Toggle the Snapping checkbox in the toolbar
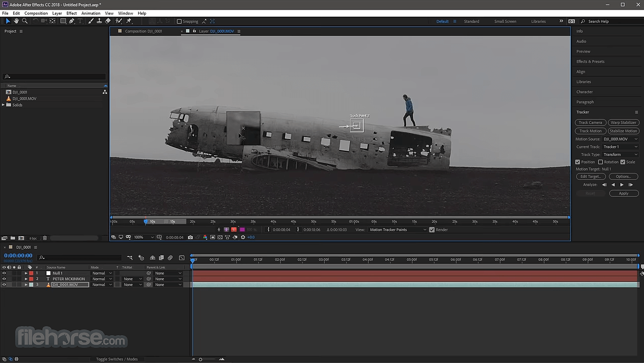644x363 pixels. pyautogui.click(x=179, y=21)
